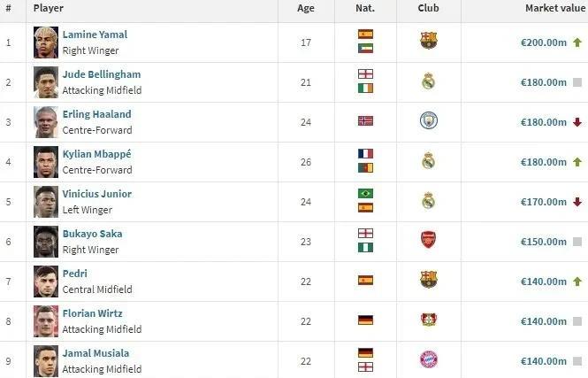Image resolution: width=588 pixels, height=378 pixels.
Task: Open Kylian Mbappé's player profile link
Action: pos(96,154)
